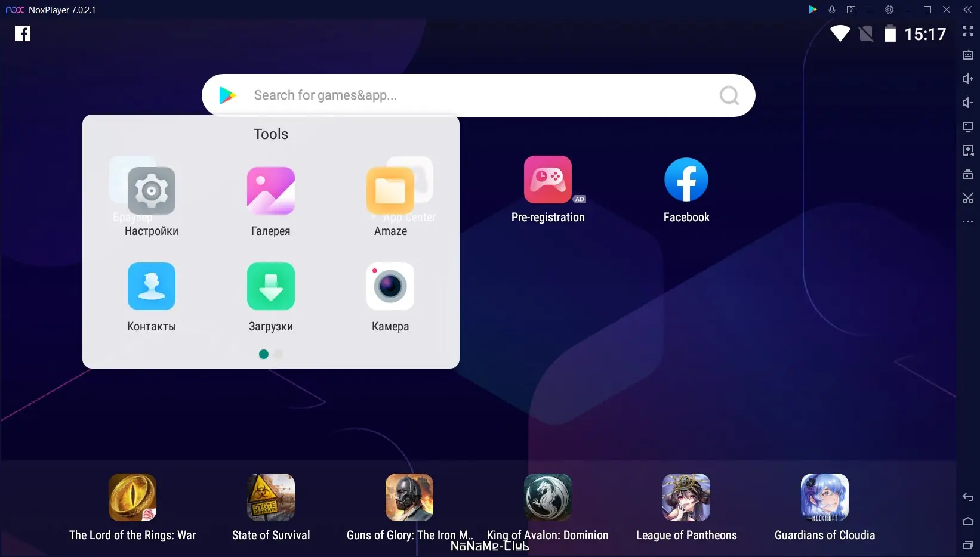
Task: Click the volume up icon in the sidebar
Action: pyautogui.click(x=968, y=79)
